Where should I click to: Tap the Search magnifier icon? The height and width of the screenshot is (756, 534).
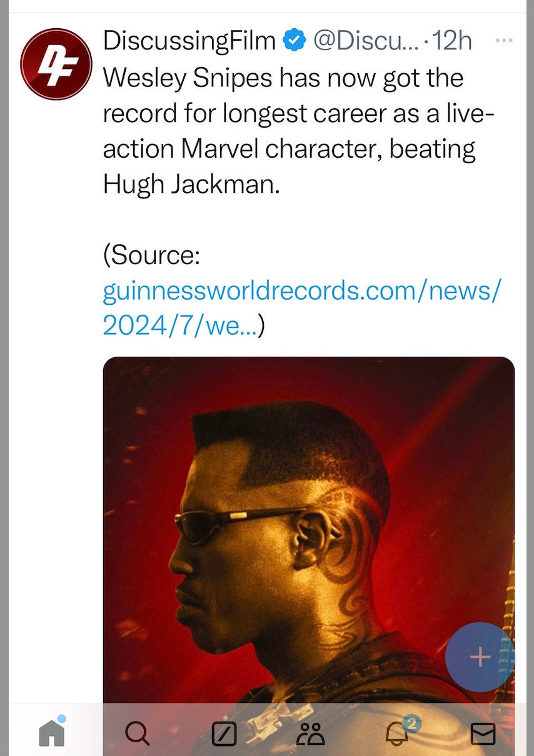click(138, 733)
